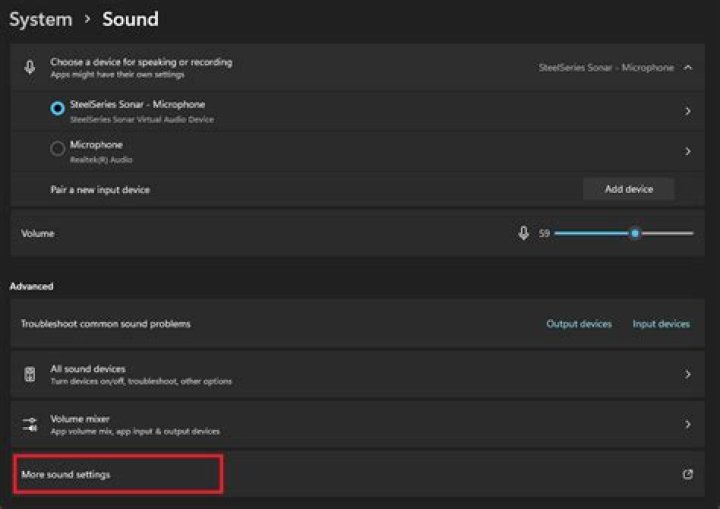Click the All sound devices speaker icon

point(30,374)
